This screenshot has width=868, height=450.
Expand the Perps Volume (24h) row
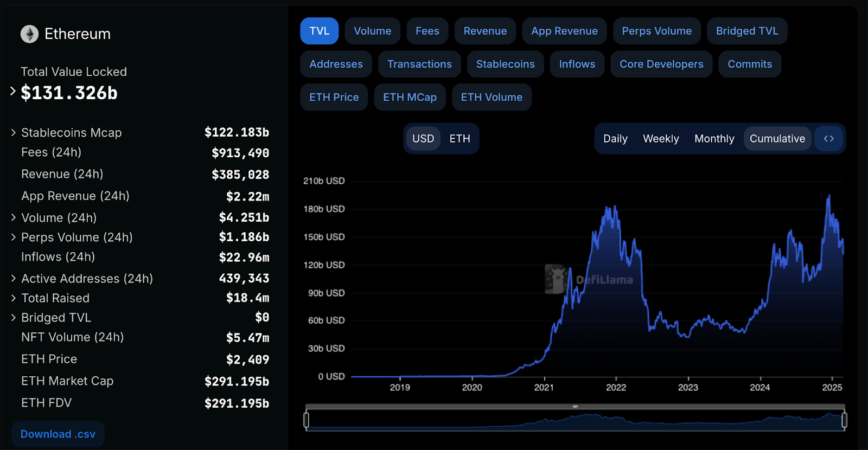pos(14,237)
